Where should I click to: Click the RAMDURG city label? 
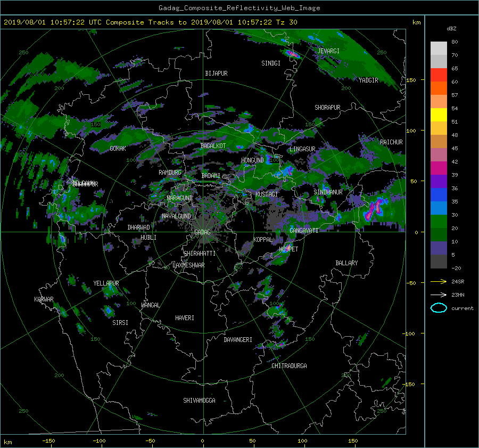point(170,173)
